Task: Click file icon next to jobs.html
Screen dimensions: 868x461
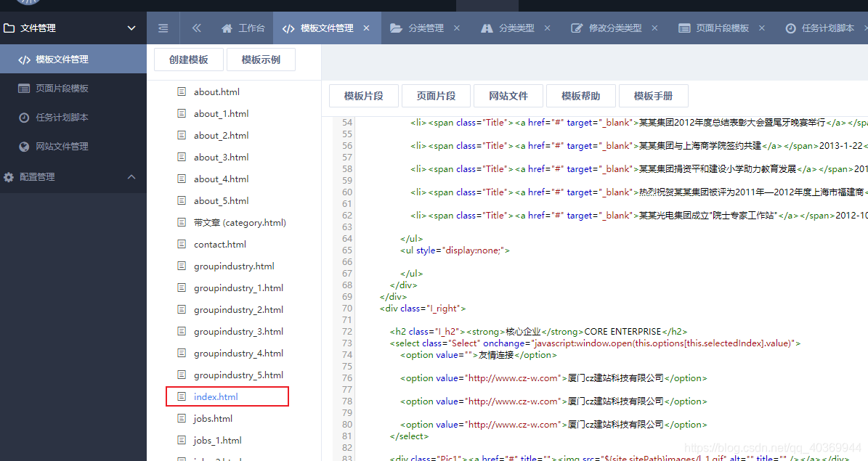Action: [x=182, y=418]
